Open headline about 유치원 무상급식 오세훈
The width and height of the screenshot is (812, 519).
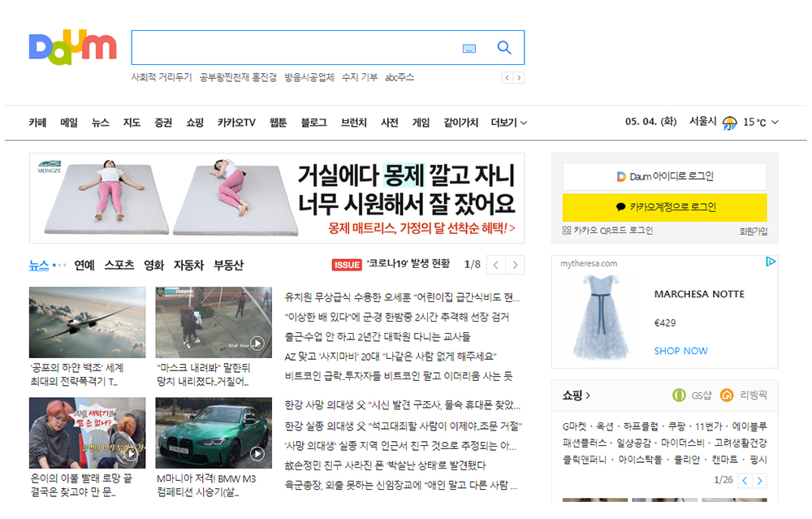(x=402, y=297)
